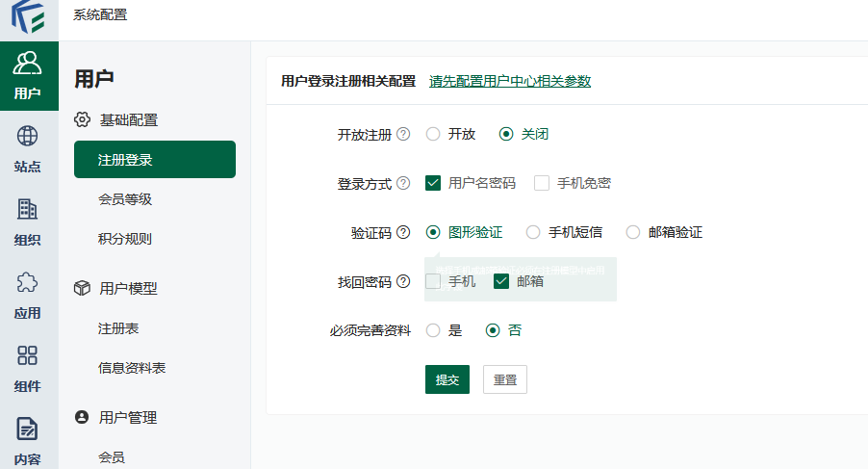868x469 pixels.
Task: Check 手机 for password recovery
Action: (433, 281)
